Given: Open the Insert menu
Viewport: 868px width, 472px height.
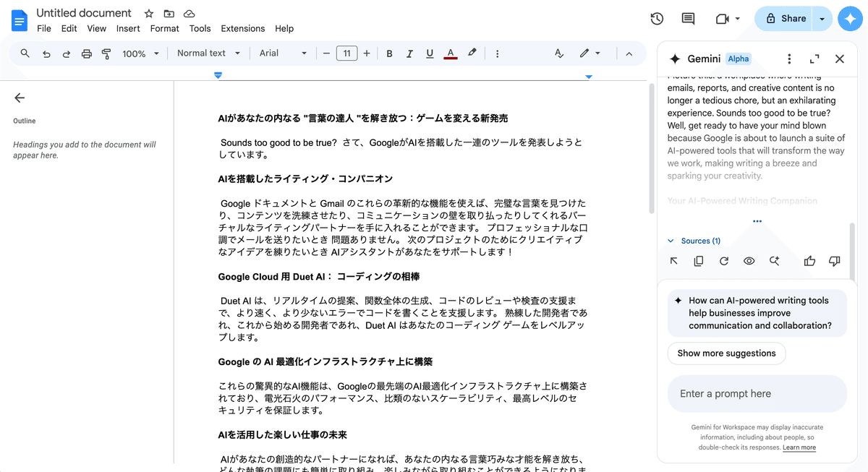Looking at the screenshot, I should click(128, 29).
